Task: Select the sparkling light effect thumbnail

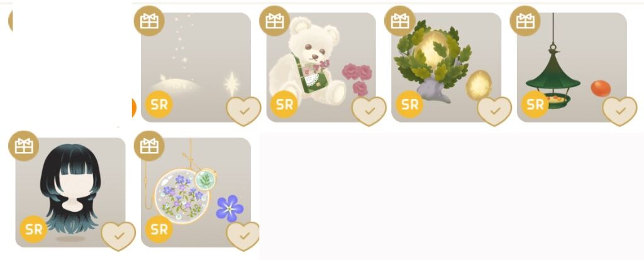Action: click(x=196, y=67)
